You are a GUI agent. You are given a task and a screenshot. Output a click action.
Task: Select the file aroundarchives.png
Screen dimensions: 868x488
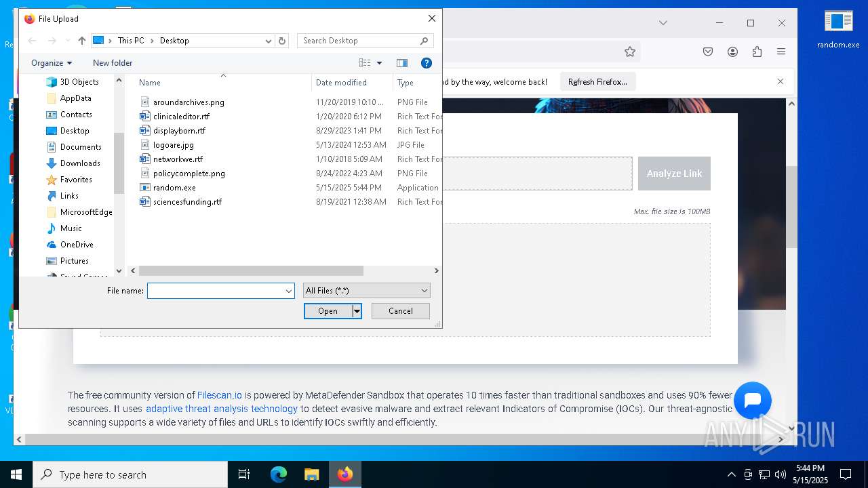coord(189,102)
